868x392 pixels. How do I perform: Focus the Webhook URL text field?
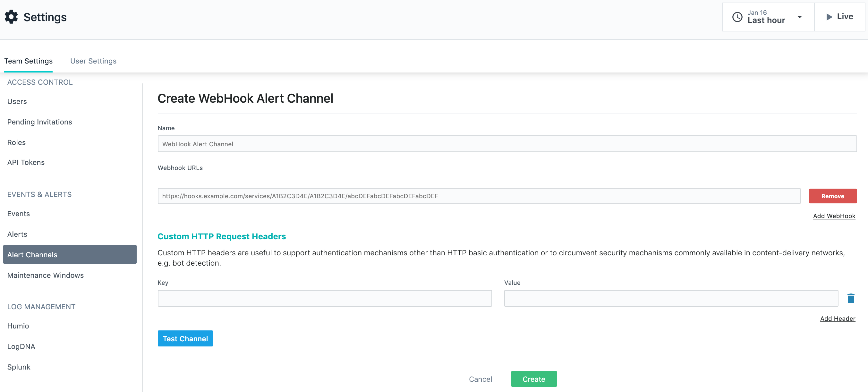[x=479, y=196]
